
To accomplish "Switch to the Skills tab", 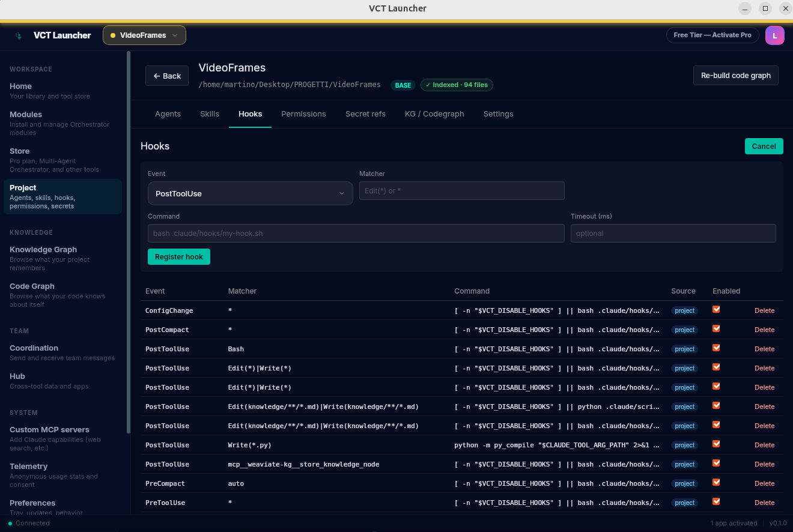I will point(210,114).
